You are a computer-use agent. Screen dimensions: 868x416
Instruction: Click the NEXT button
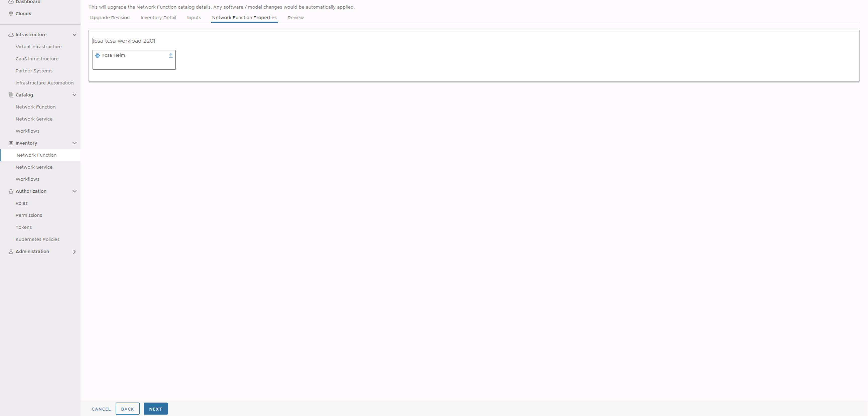[x=156, y=409]
